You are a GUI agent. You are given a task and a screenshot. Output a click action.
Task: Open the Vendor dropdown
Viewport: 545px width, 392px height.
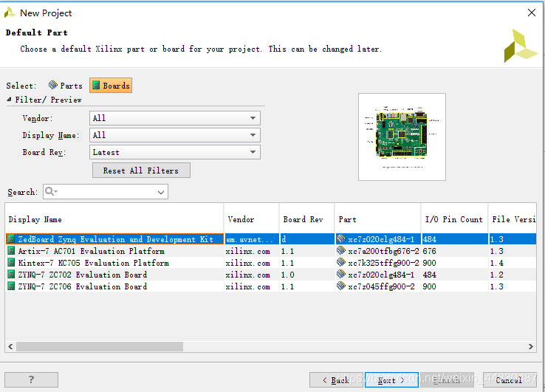pyautogui.click(x=175, y=118)
